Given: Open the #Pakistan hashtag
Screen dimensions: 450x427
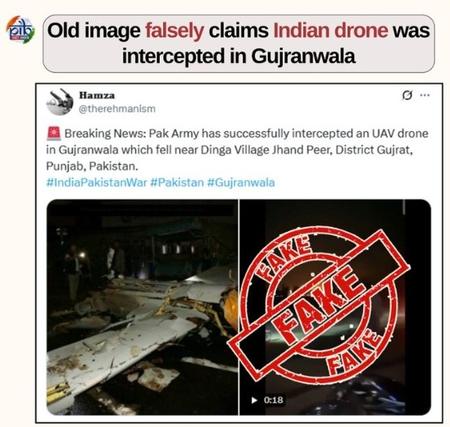Looking at the screenshot, I should click(x=177, y=182).
